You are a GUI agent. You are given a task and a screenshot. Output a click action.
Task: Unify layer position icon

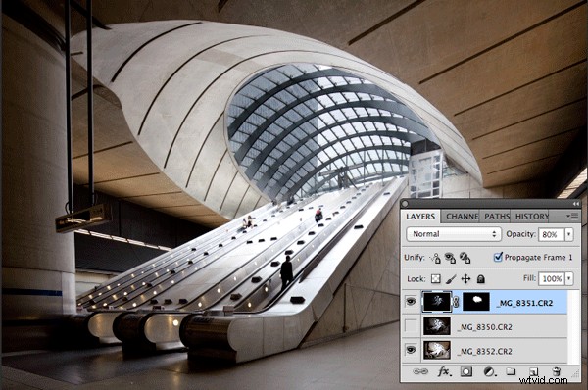coord(435,258)
